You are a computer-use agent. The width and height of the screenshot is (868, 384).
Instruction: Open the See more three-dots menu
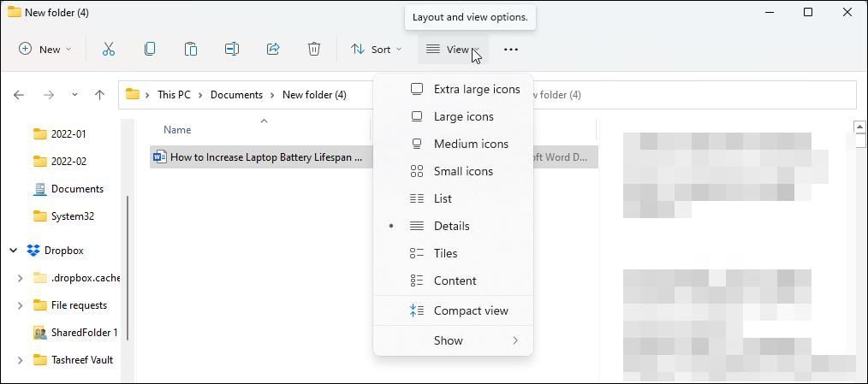click(x=511, y=50)
